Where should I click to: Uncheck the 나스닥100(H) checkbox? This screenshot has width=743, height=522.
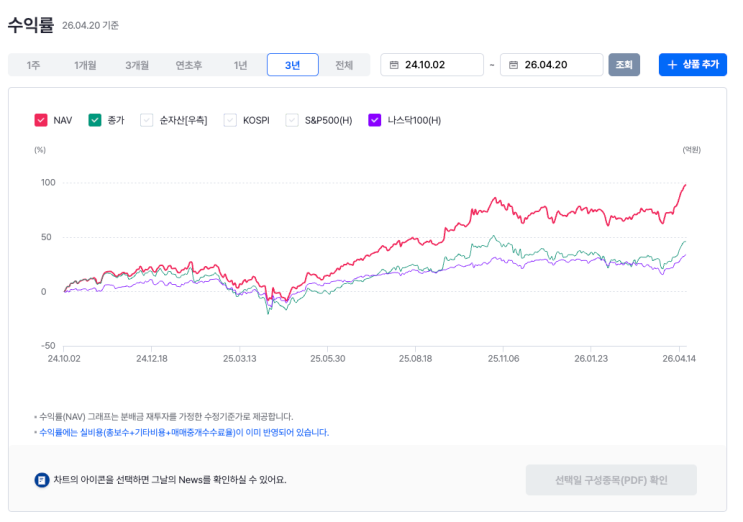374,120
